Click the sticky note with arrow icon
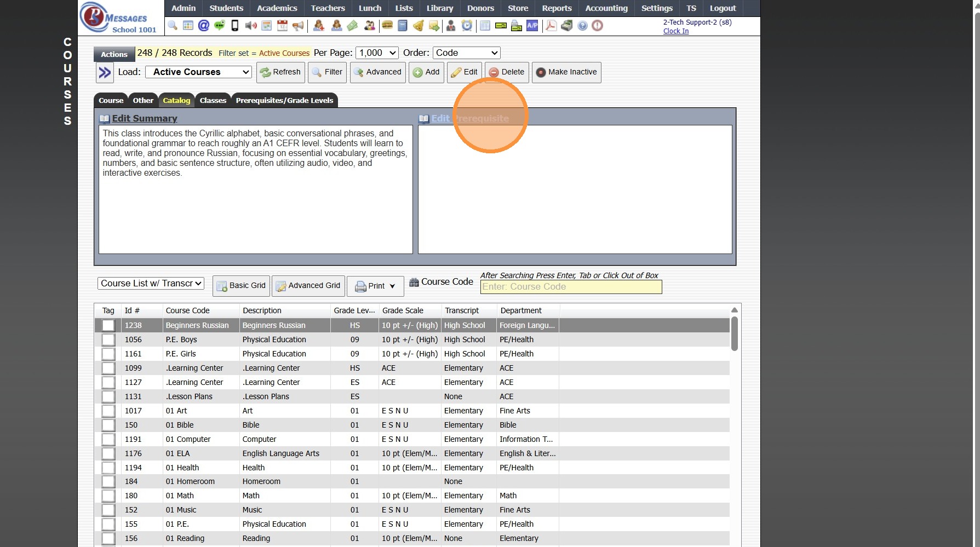The image size is (980, 547). point(434,25)
